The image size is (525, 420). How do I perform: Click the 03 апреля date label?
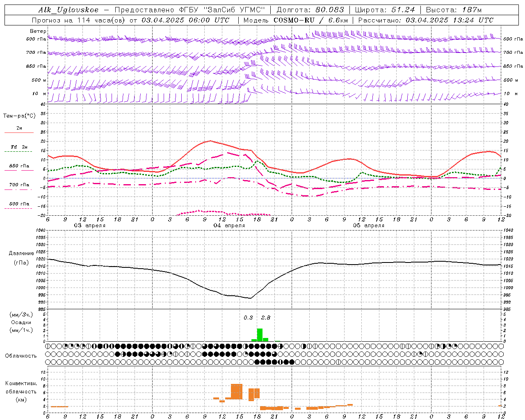tap(89, 225)
